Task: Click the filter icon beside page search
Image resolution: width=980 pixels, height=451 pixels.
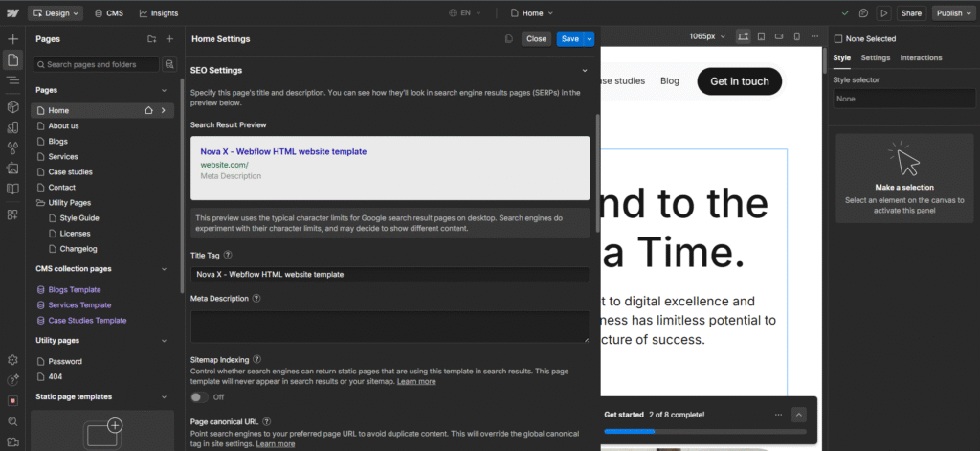Action: click(x=168, y=64)
